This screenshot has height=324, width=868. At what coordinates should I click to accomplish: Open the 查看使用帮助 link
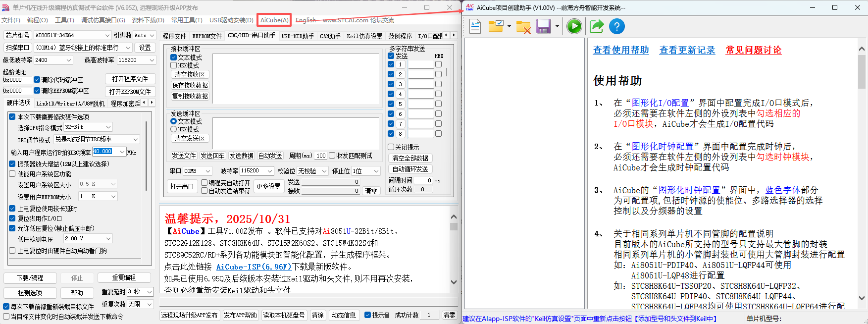[x=621, y=50]
